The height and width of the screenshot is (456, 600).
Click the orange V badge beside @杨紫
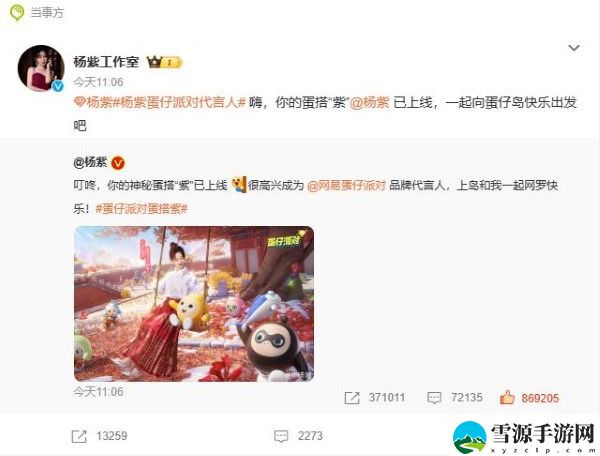click(x=118, y=163)
